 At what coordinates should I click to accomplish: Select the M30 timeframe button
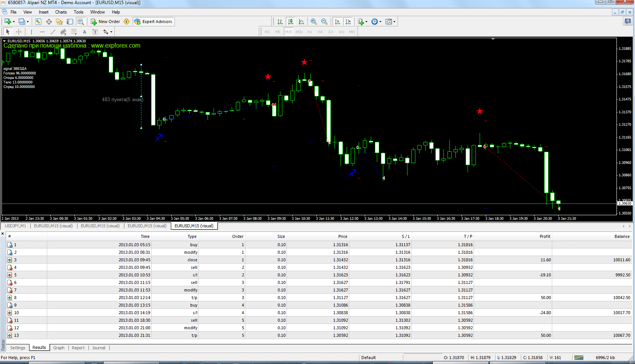coord(299,32)
